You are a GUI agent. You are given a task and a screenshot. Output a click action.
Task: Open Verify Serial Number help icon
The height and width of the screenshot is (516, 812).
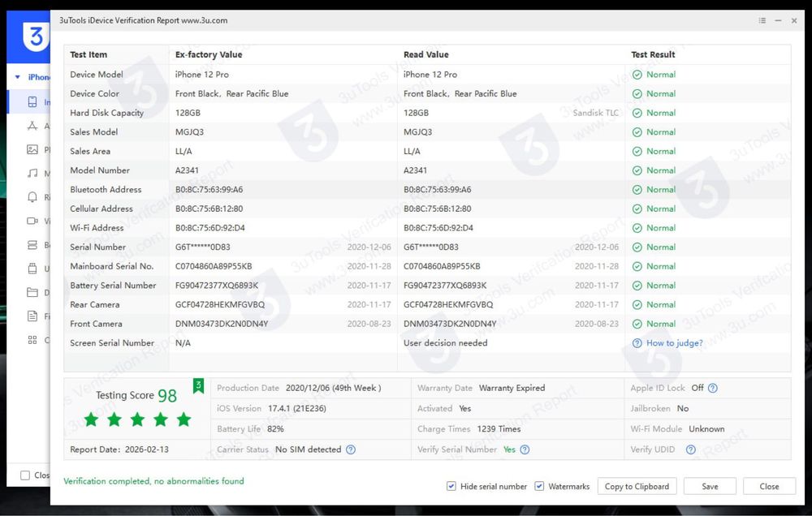point(525,449)
